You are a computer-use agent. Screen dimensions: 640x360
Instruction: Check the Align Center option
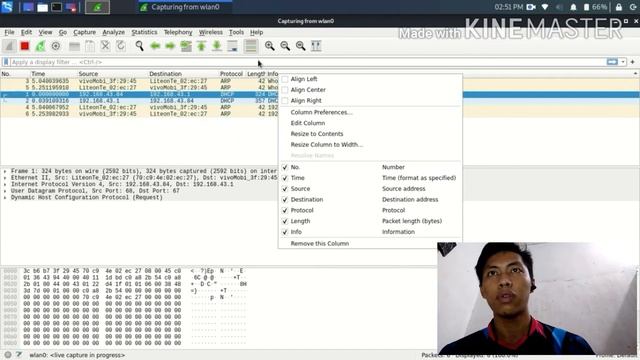(x=285, y=90)
